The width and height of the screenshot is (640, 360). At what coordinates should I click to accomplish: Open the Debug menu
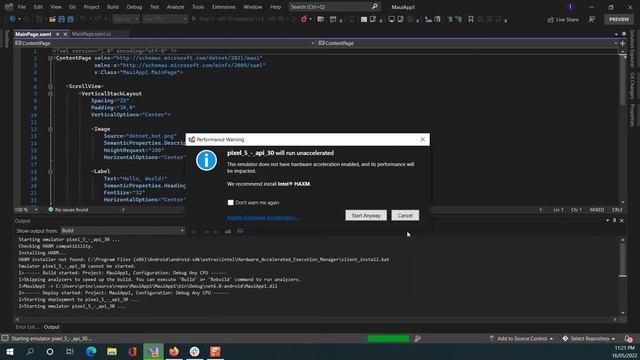tap(134, 7)
